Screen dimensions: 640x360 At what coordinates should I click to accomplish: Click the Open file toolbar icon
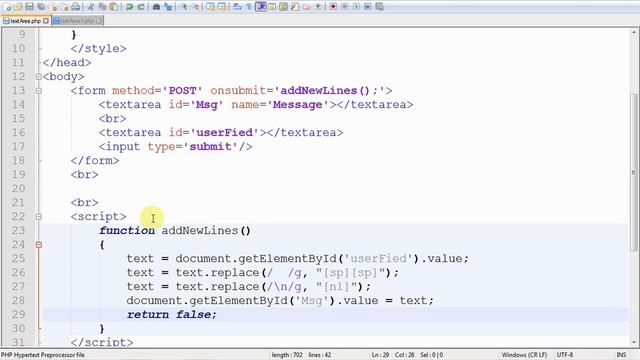click(x=18, y=7)
